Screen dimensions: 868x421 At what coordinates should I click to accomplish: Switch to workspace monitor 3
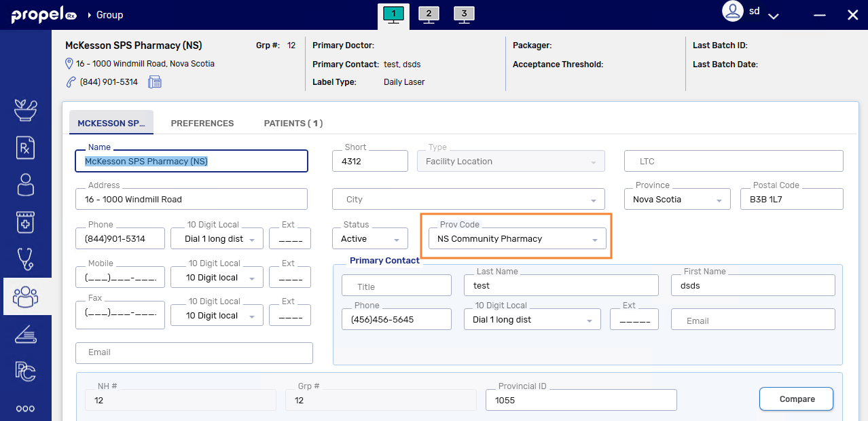coord(463,14)
